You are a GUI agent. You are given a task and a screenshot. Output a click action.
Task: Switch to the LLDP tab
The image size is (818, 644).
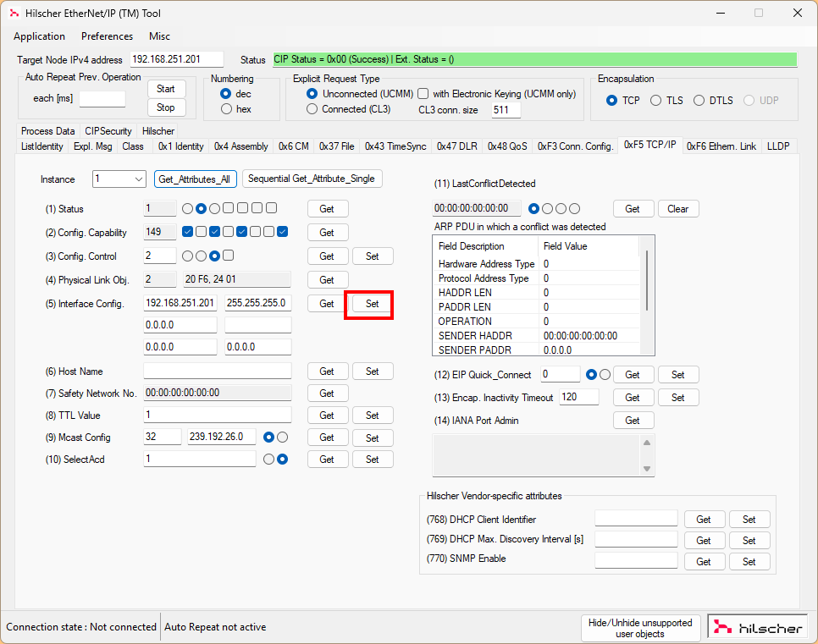coord(778,146)
